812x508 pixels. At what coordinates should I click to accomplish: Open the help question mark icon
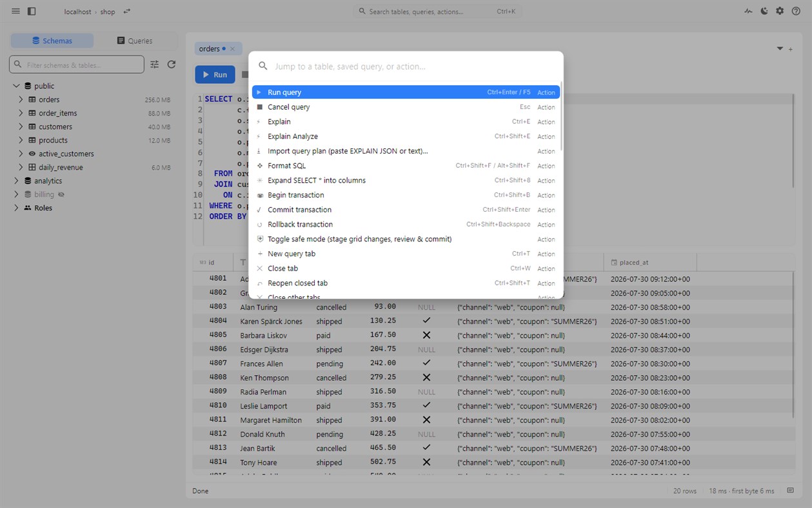(796, 12)
